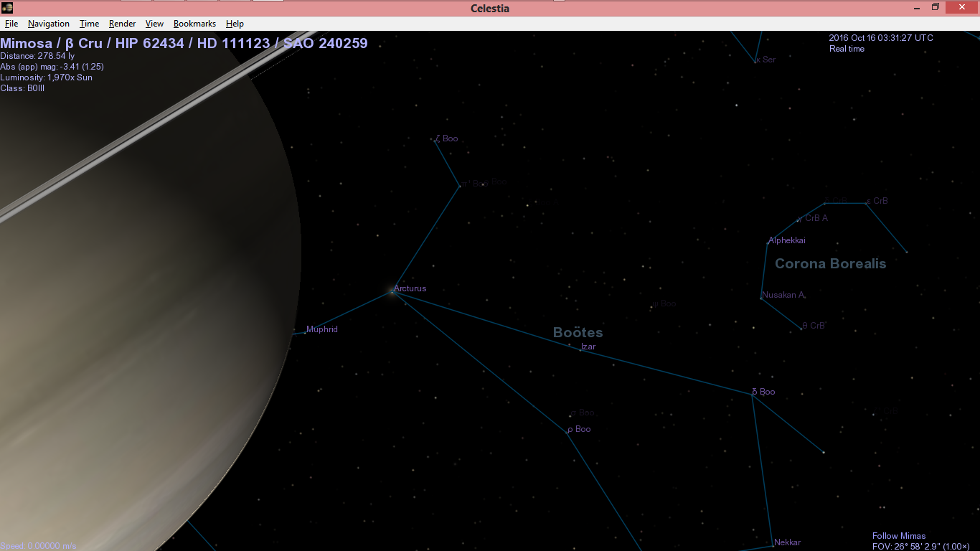Open the Help menu
This screenshot has height=551, width=980.
click(x=235, y=24)
